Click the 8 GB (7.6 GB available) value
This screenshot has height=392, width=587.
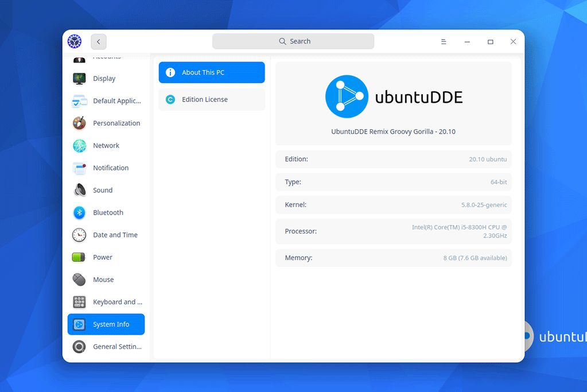[x=475, y=258]
